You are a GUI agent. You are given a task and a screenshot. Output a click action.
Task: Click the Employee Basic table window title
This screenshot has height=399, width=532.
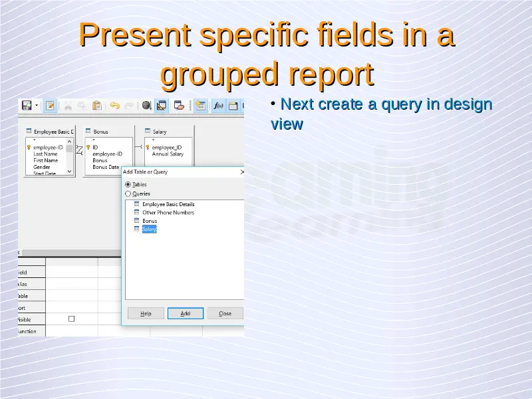(54, 132)
